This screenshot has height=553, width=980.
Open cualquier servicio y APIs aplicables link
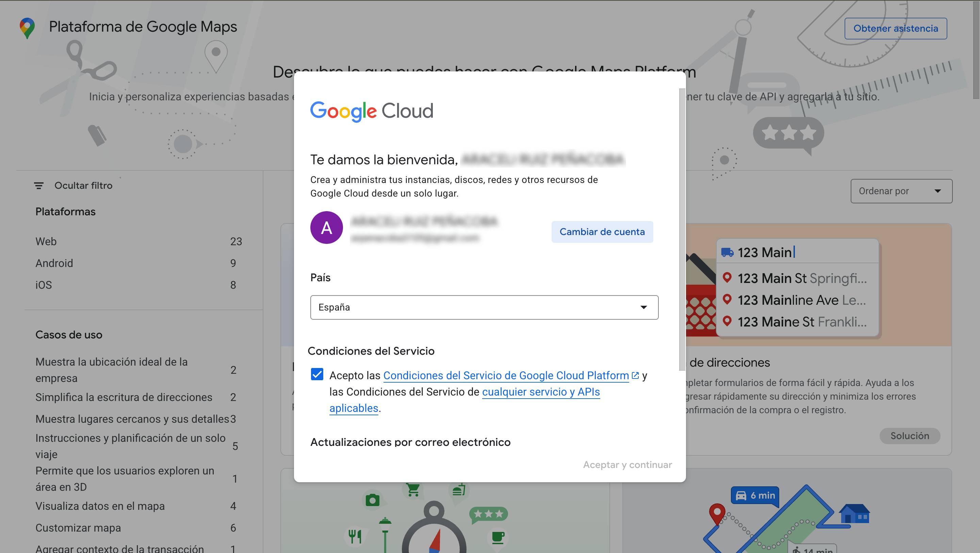coord(541,392)
